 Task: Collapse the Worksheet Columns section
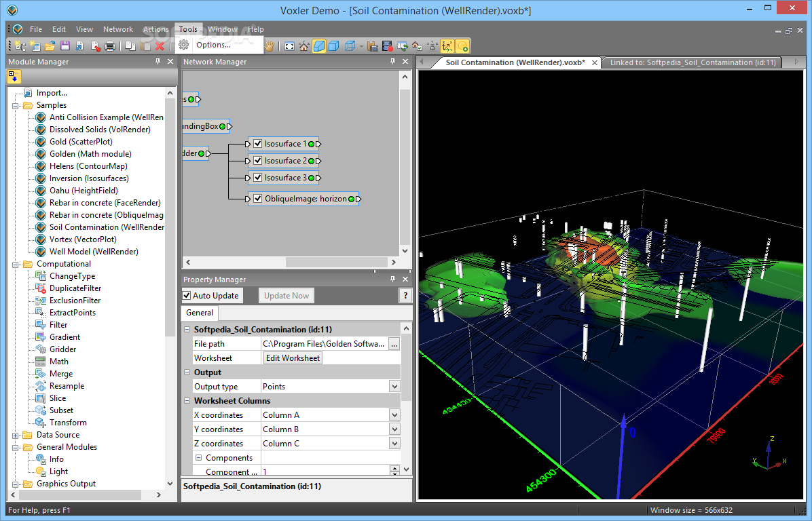187,400
